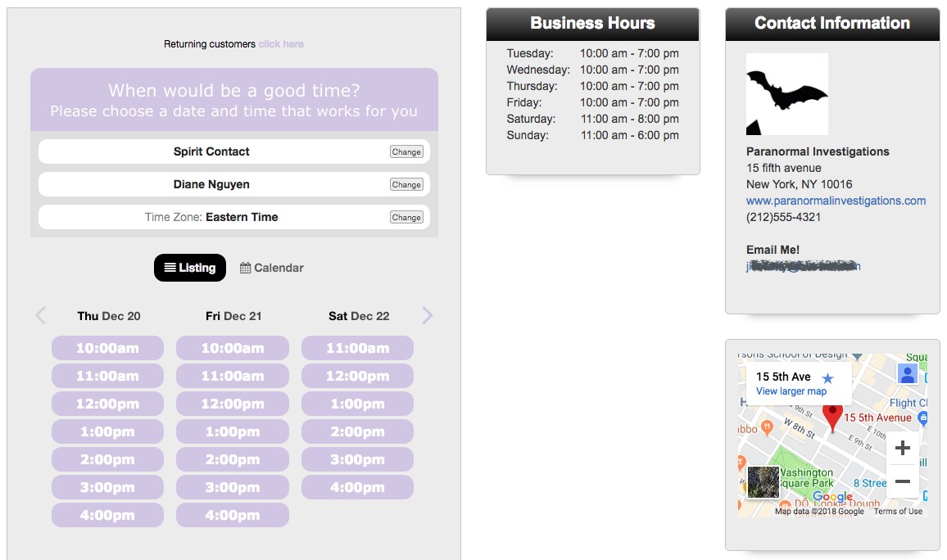The image size is (947, 560).
Task: Zoom out on the map
Action: pyautogui.click(x=903, y=481)
